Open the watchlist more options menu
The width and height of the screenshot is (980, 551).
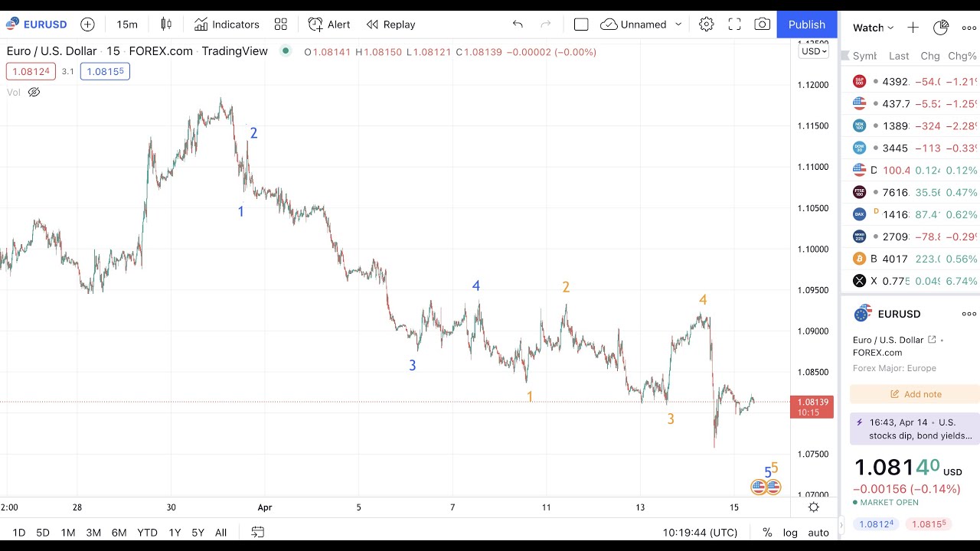point(969,28)
